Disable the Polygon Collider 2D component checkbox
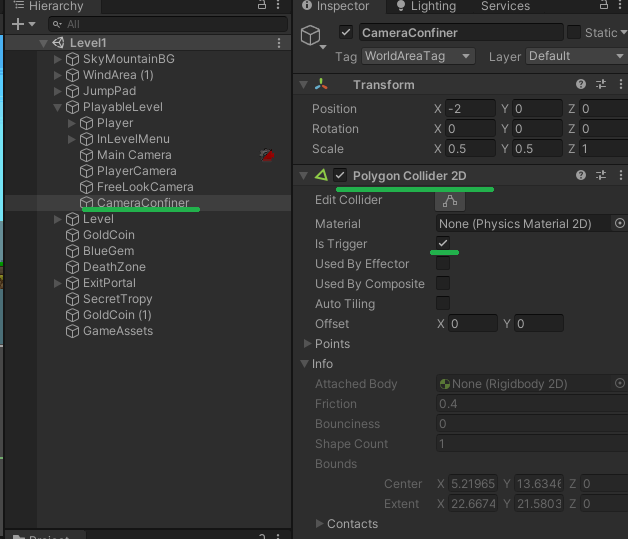This screenshot has height=539, width=628. pyautogui.click(x=340, y=175)
